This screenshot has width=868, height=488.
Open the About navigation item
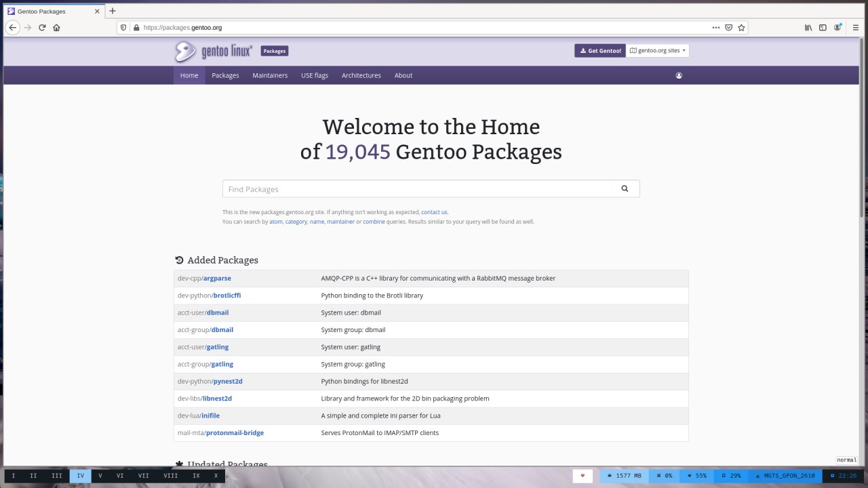403,75
